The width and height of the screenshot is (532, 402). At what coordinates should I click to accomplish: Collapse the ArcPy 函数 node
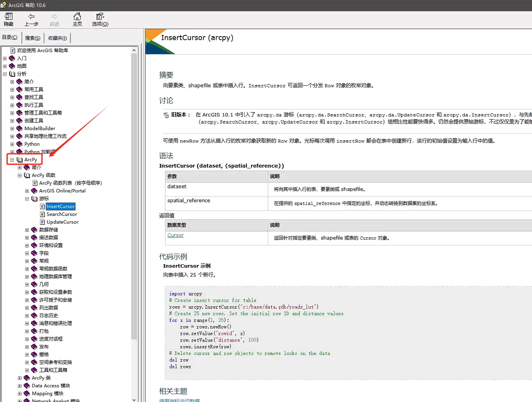(20, 175)
